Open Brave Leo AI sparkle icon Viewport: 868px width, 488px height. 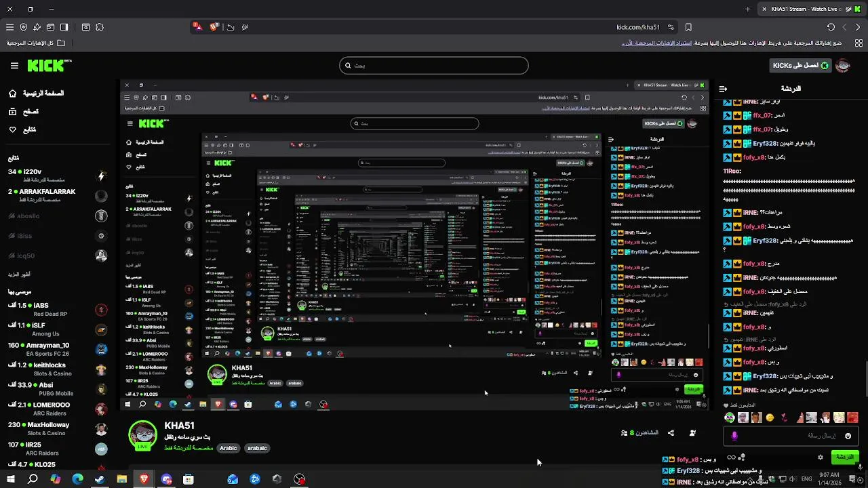pos(37,27)
